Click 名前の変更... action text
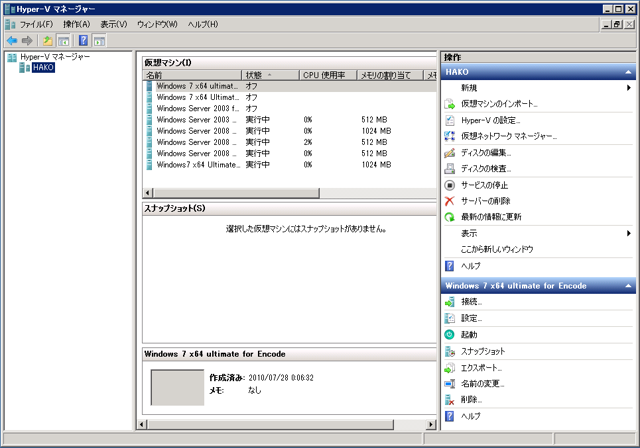The image size is (640, 448). 482,384
